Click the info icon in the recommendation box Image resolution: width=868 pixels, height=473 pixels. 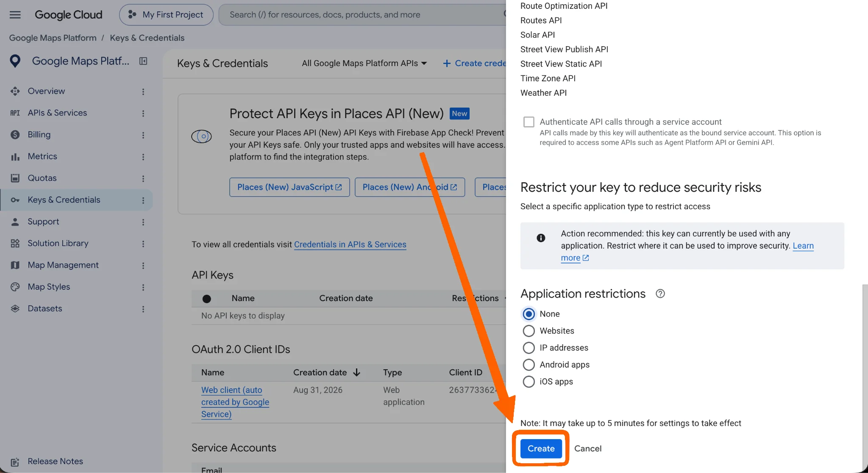coord(541,238)
